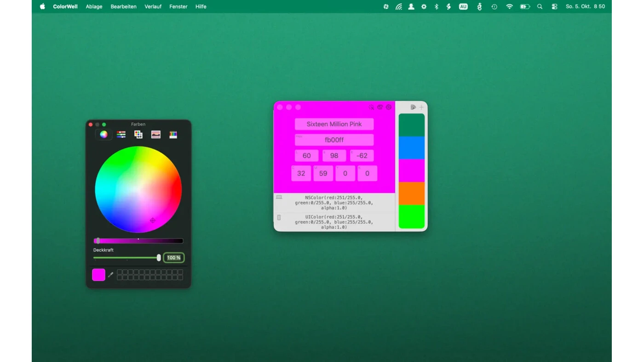Click the L value field showing 60
Screen dimensions: 644x362
[x=306, y=156]
